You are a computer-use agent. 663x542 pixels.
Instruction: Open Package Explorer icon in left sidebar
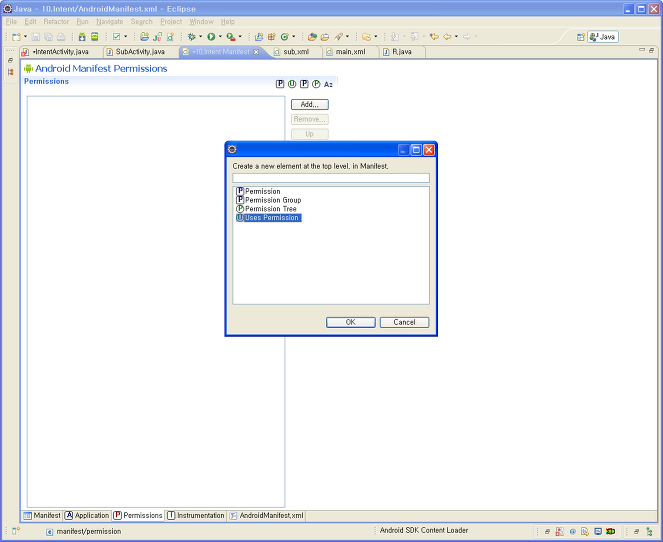(11, 72)
